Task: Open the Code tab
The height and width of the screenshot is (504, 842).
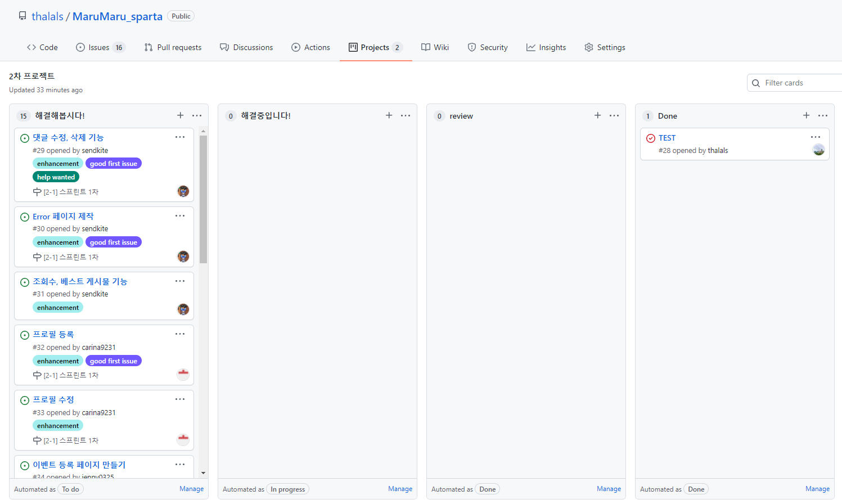Action: click(x=42, y=47)
